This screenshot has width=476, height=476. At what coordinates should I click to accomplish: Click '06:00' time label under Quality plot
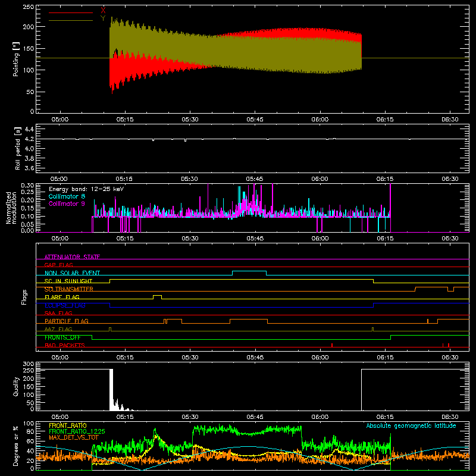[320, 417]
